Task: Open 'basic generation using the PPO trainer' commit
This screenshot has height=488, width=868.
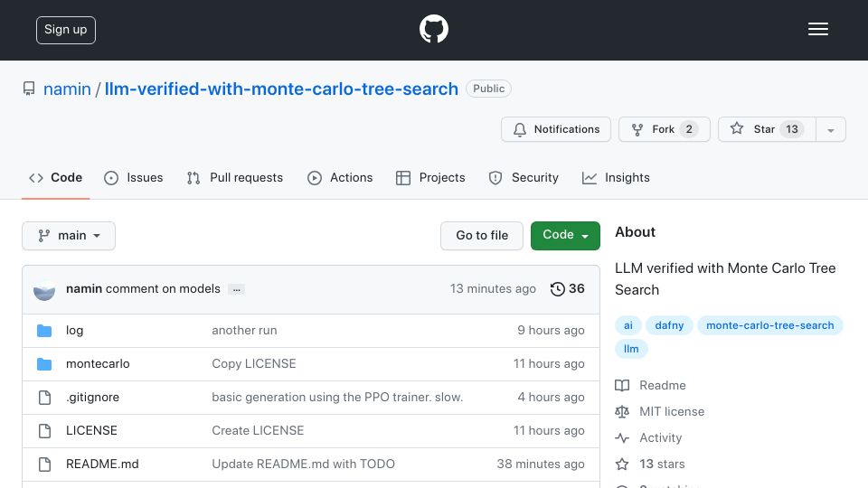Action: coord(337,397)
